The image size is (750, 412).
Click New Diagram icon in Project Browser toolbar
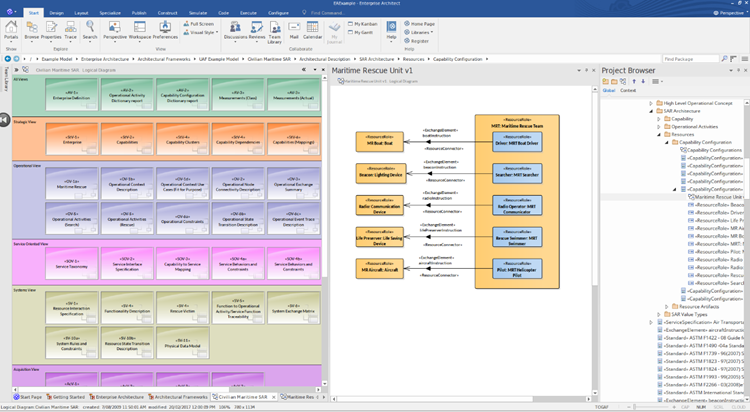coord(623,81)
